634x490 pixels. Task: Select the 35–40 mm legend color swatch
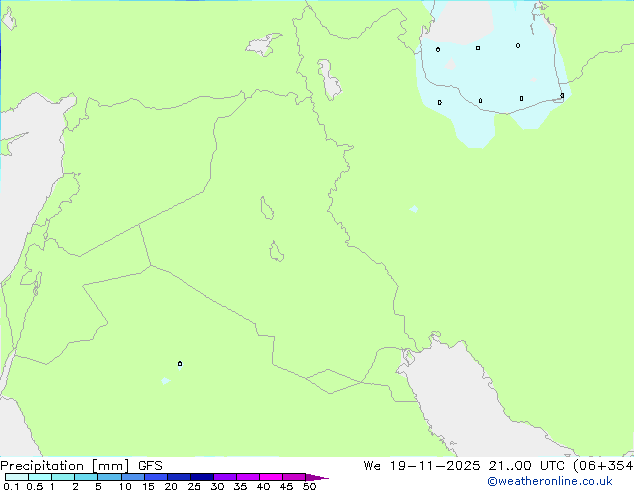247,477
